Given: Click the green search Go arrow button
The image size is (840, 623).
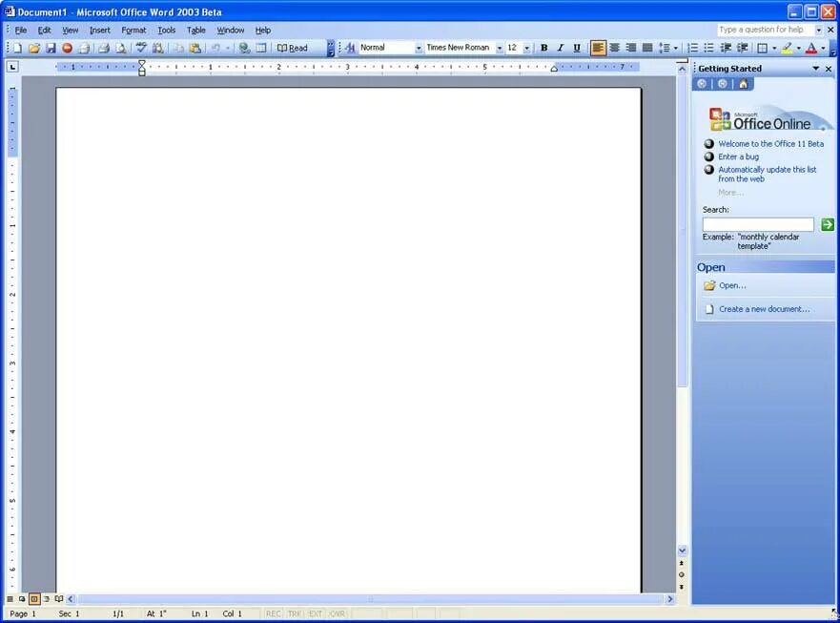Looking at the screenshot, I should point(828,224).
